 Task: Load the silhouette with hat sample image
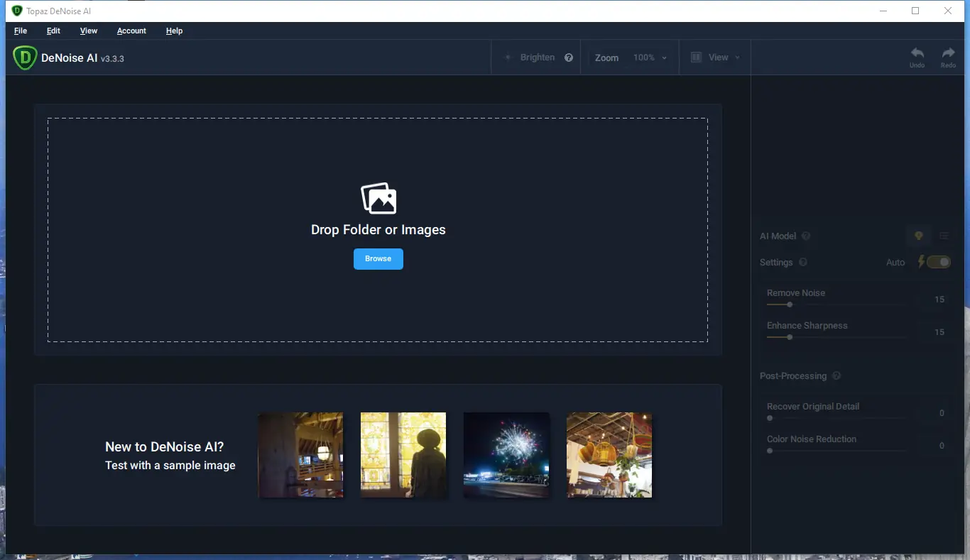click(403, 455)
